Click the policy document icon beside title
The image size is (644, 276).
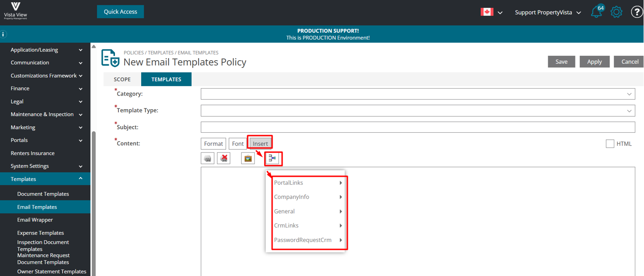coord(111,58)
